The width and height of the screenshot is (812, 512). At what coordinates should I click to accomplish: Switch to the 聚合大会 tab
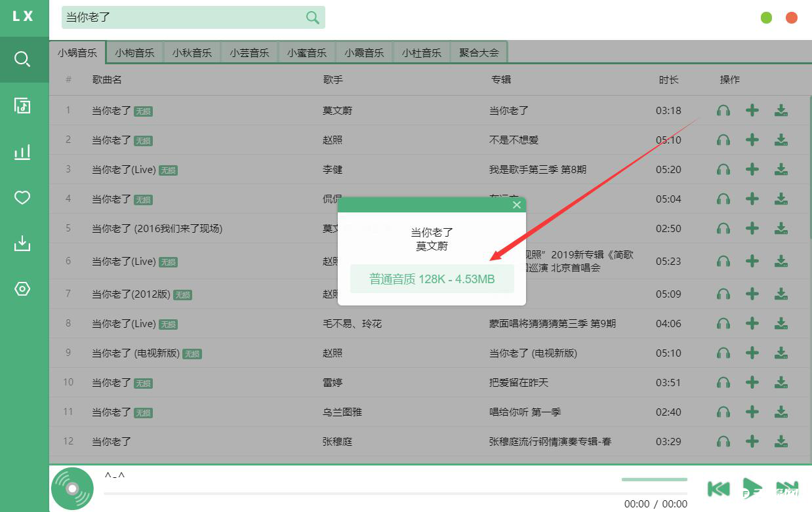(479, 52)
